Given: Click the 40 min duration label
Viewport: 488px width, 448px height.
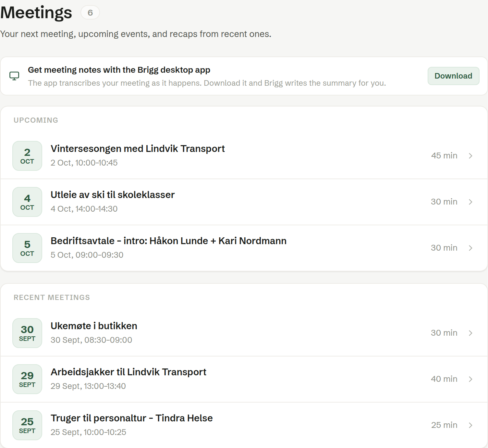Looking at the screenshot, I should point(444,379).
